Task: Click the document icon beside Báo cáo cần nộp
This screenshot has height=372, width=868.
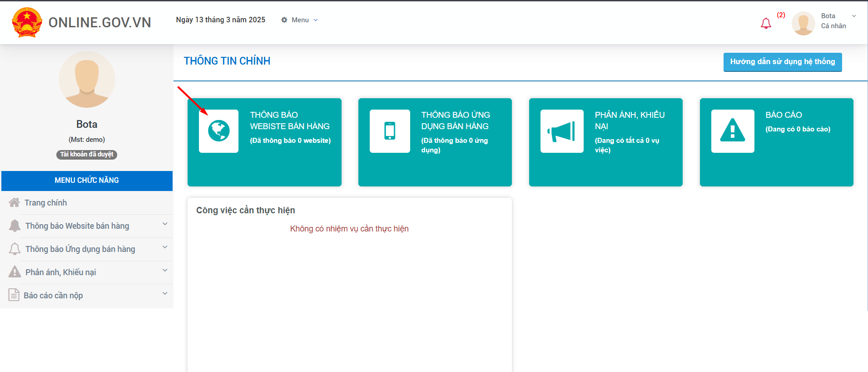Action: [14, 295]
